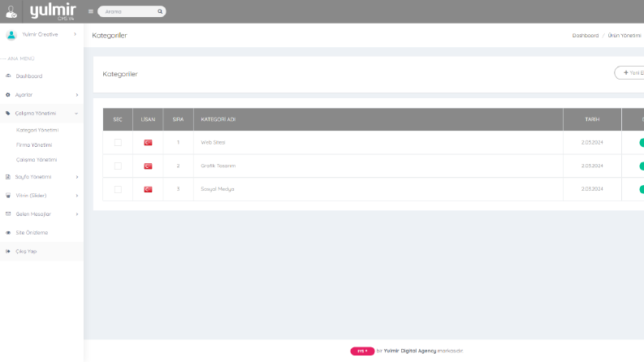Sort by the LİSAN column header
644x362 pixels.
(148, 119)
